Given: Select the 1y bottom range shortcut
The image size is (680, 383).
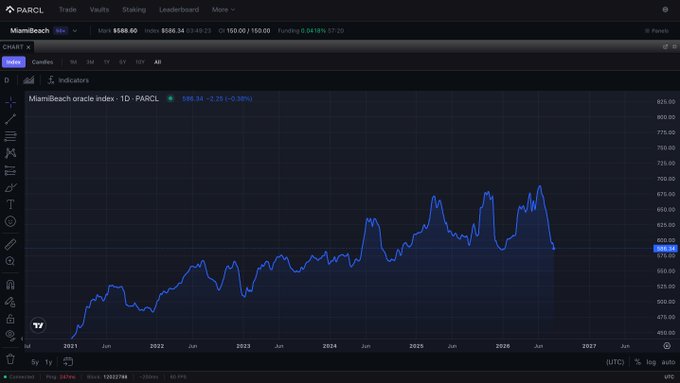Looking at the screenshot, I should tap(49, 362).
